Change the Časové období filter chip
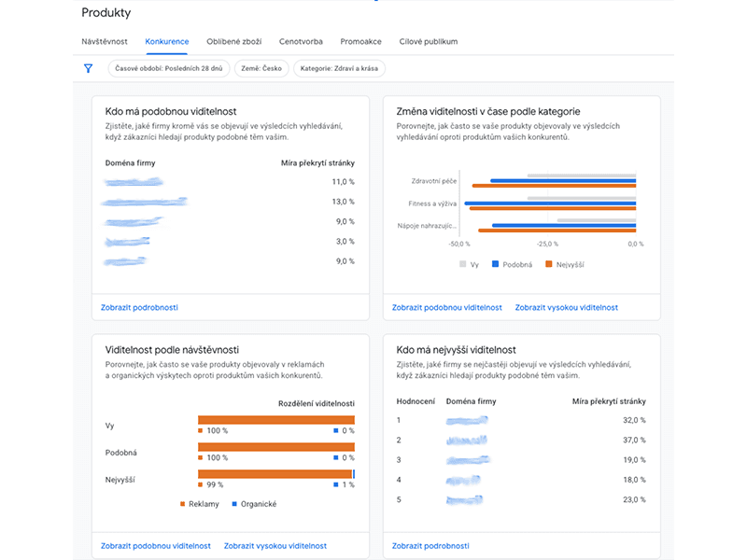747x560 pixels. pyautogui.click(x=169, y=68)
